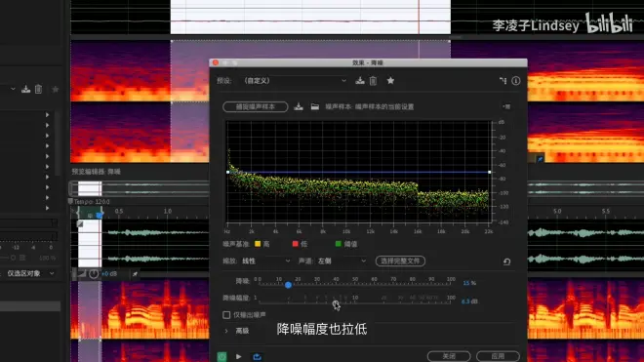Enable the 仅输出噪声 checkbox
This screenshot has height=362, width=644.
[226, 315]
